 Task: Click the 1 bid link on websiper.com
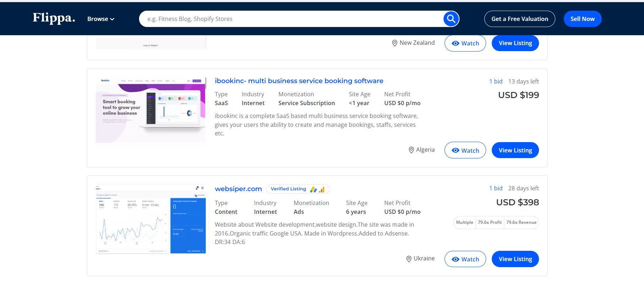coord(496,188)
